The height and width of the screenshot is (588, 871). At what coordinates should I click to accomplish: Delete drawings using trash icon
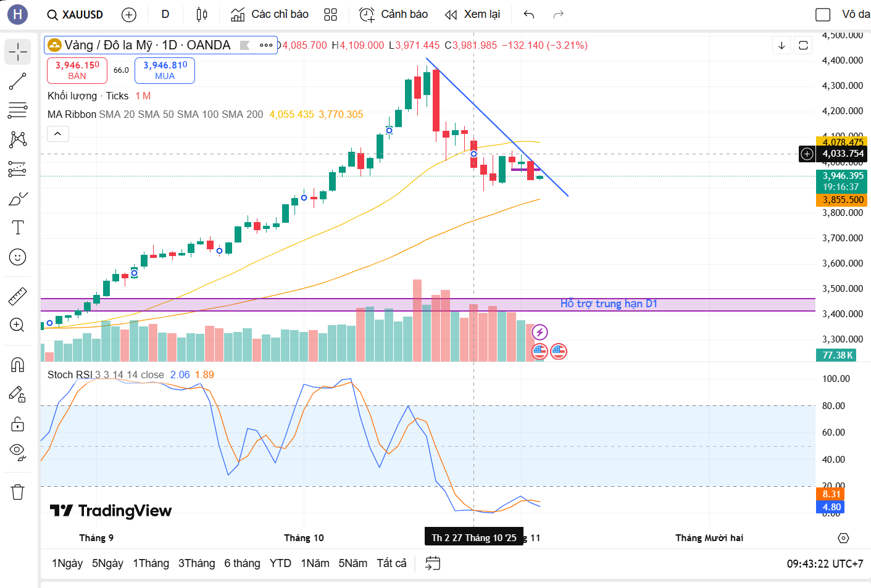pos(17,492)
